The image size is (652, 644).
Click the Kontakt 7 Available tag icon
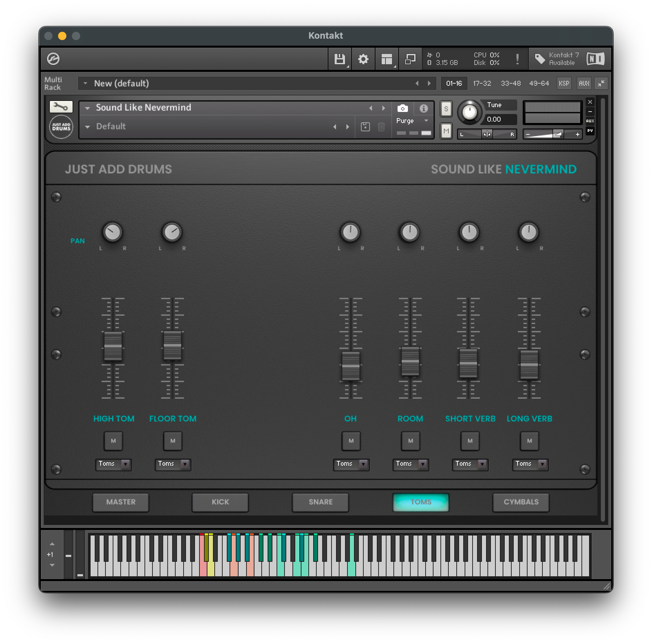pos(540,59)
